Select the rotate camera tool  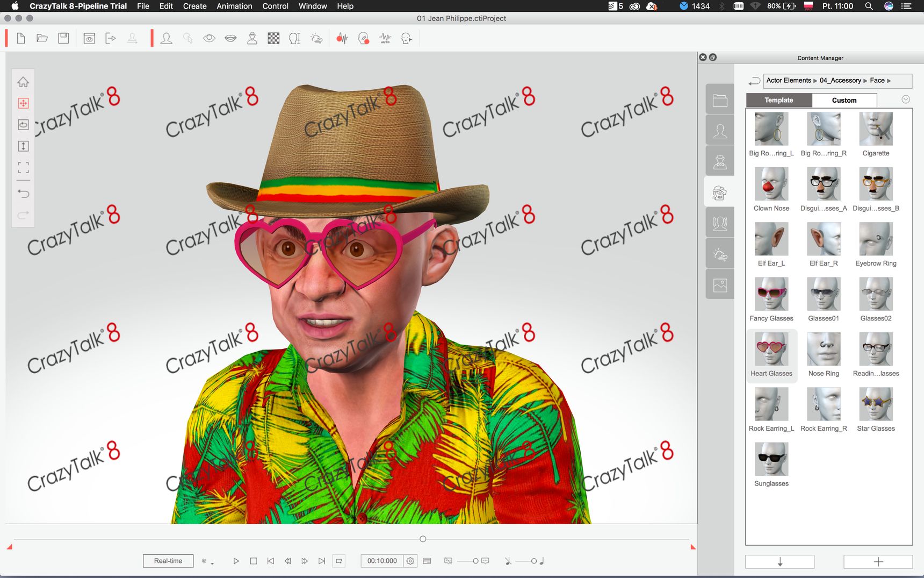(23, 125)
